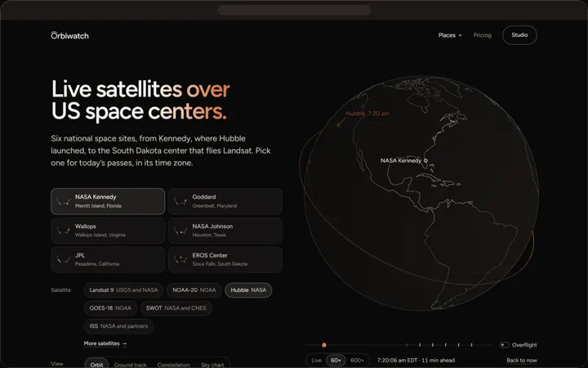Image resolution: width=588 pixels, height=368 pixels.
Task: Choose the ISS satellite chip
Action: tap(118, 326)
